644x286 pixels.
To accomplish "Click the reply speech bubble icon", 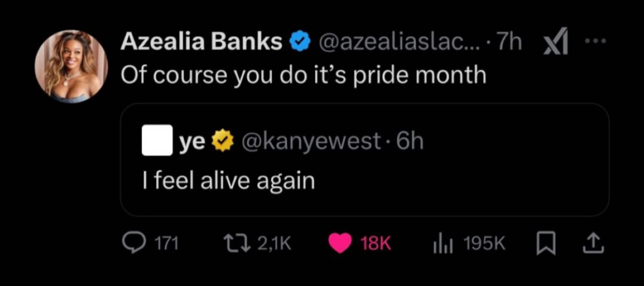I will click(132, 244).
